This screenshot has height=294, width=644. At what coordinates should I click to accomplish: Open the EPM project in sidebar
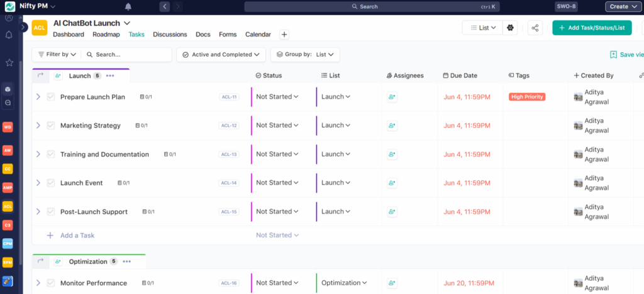pyautogui.click(x=8, y=262)
